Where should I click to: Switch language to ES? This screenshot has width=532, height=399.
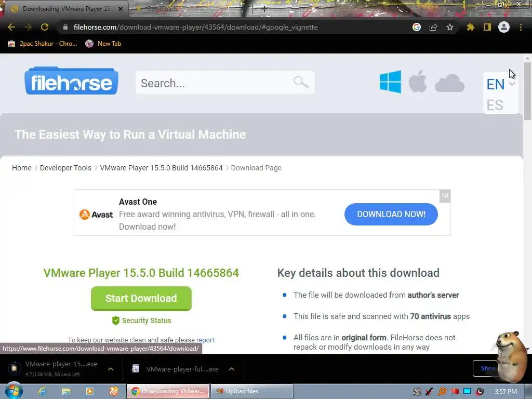(x=495, y=105)
